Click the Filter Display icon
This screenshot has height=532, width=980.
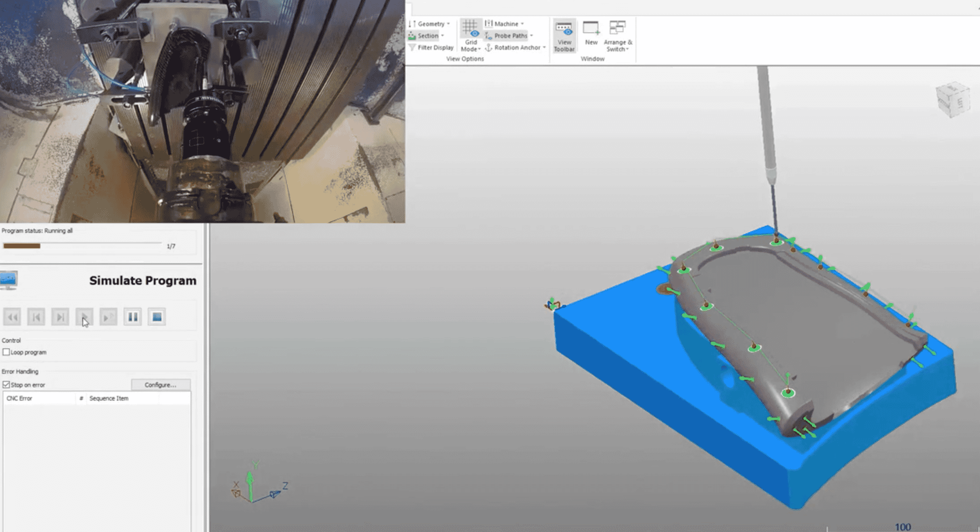click(x=412, y=47)
